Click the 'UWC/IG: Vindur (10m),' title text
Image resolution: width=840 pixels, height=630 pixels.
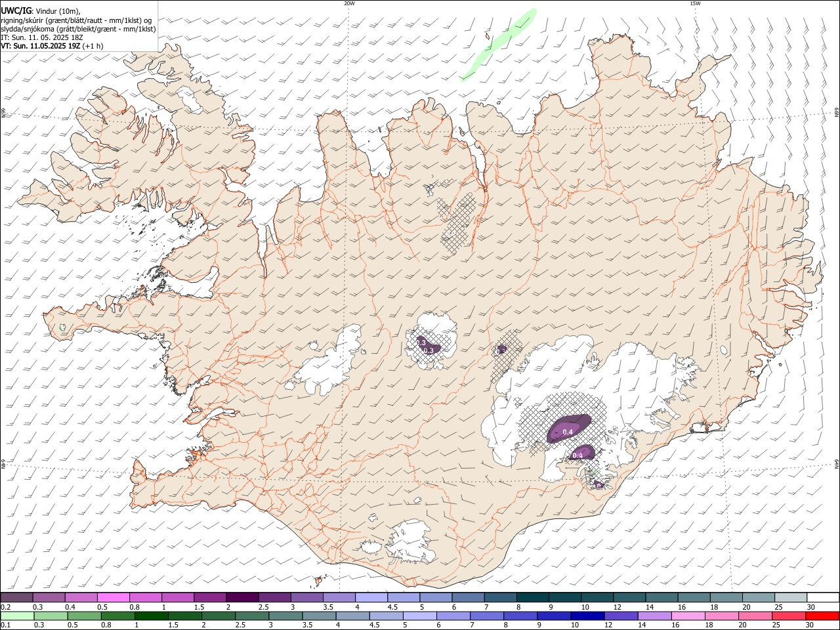(41, 10)
